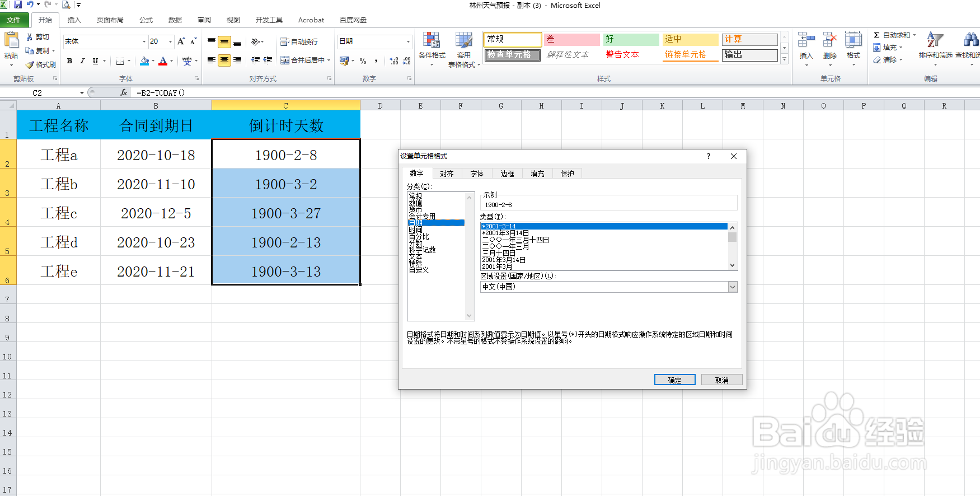Click the Increase Indent icon

tap(268, 60)
